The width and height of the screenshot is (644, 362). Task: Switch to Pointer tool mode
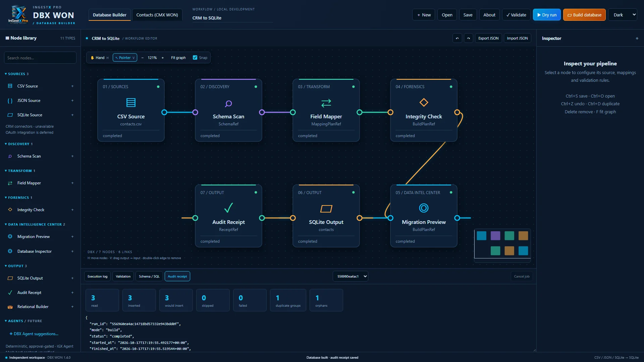[125, 58]
